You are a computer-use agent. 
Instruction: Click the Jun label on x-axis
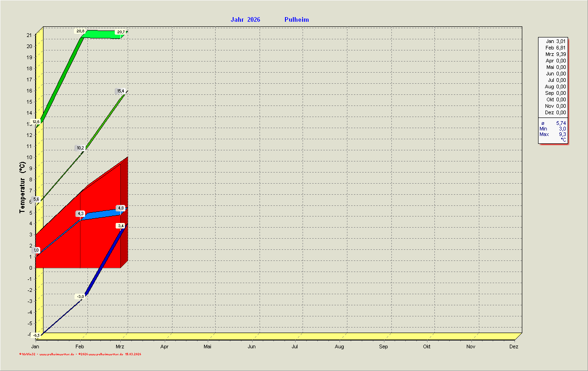[252, 346]
